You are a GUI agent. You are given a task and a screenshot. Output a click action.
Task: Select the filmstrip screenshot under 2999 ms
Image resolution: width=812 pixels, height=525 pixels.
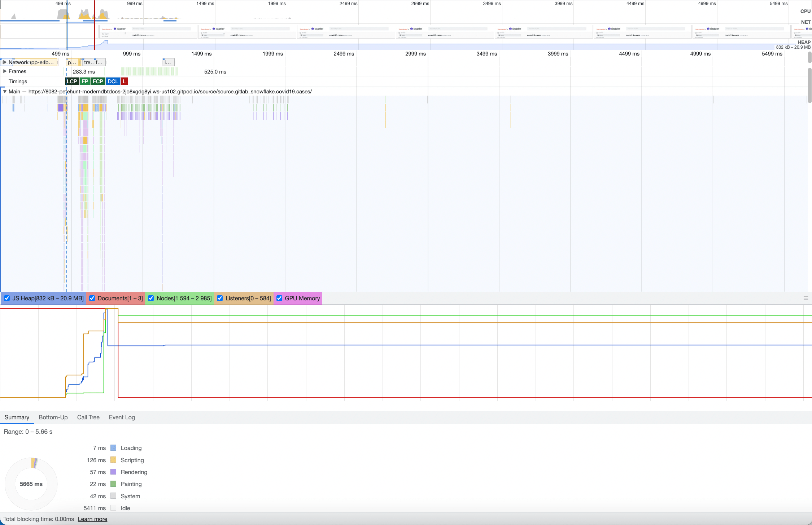[445, 32]
